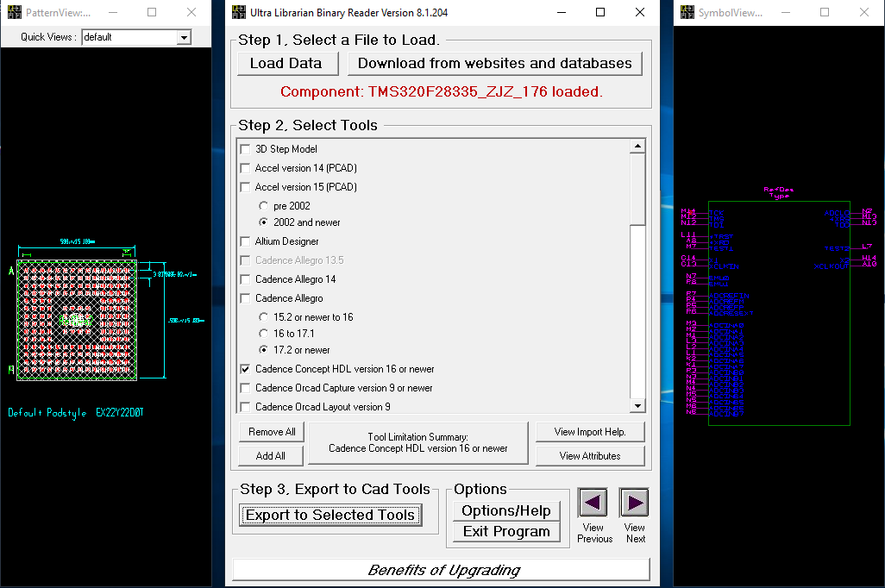Toggle the Cadence Allegro checkbox

(x=245, y=298)
